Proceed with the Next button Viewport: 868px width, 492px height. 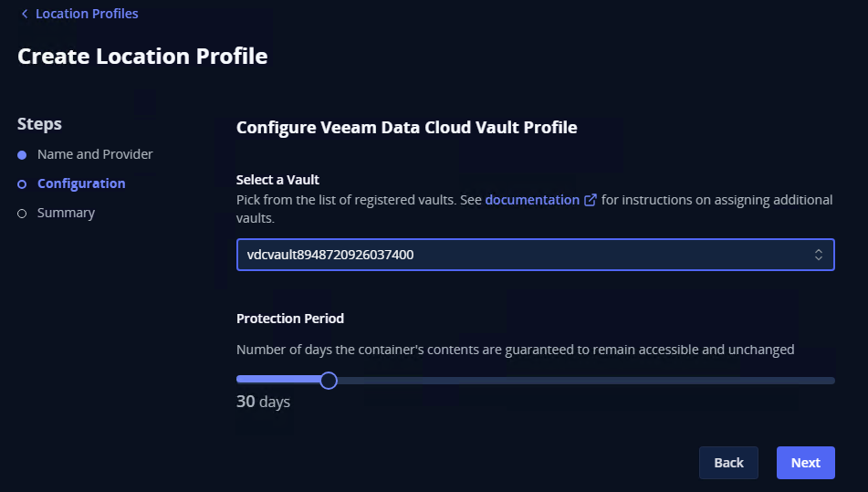click(x=805, y=463)
